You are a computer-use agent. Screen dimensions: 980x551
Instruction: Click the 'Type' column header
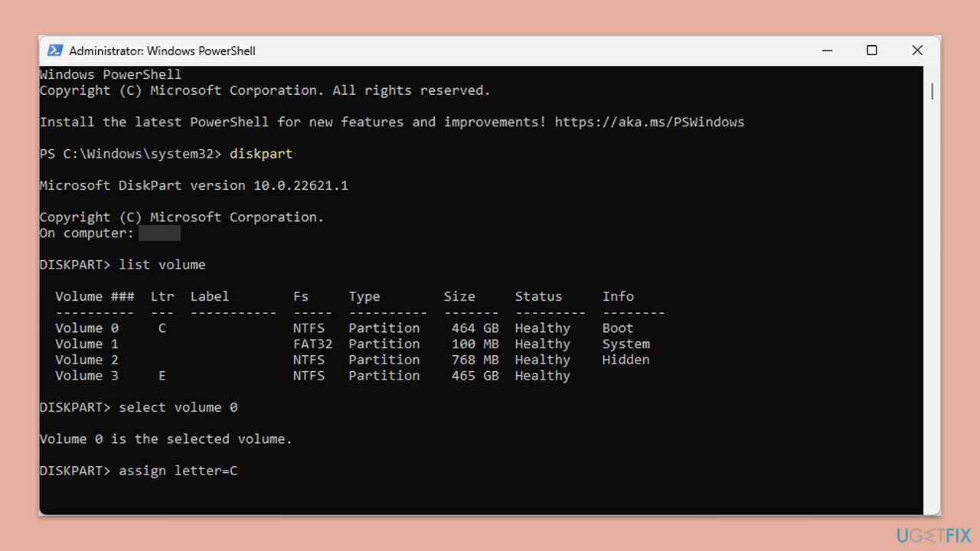(364, 296)
